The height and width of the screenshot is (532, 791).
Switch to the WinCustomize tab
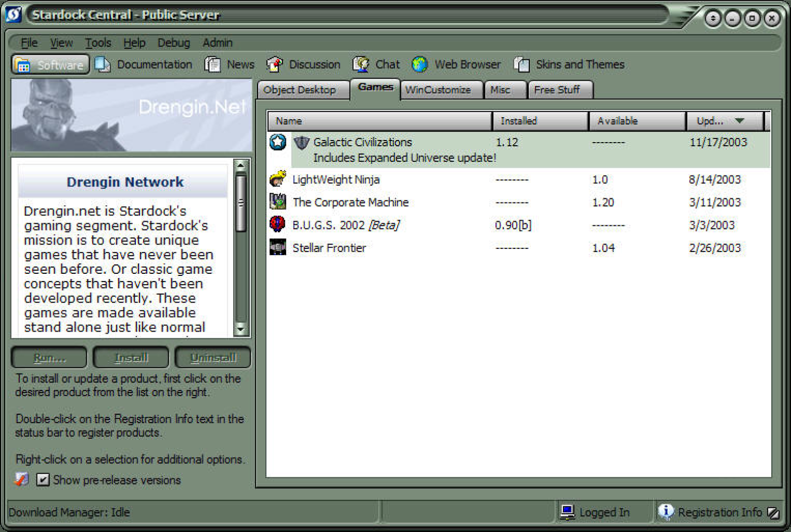tap(441, 90)
